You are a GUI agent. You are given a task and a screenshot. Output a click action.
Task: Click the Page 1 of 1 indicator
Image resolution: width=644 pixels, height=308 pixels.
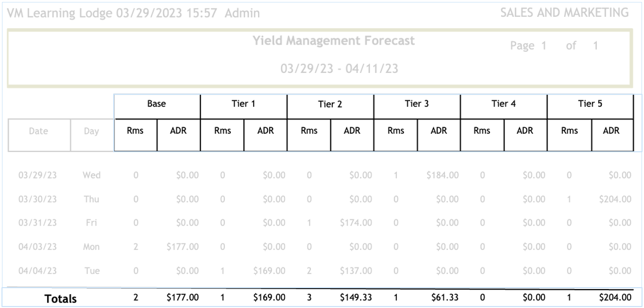coord(554,46)
